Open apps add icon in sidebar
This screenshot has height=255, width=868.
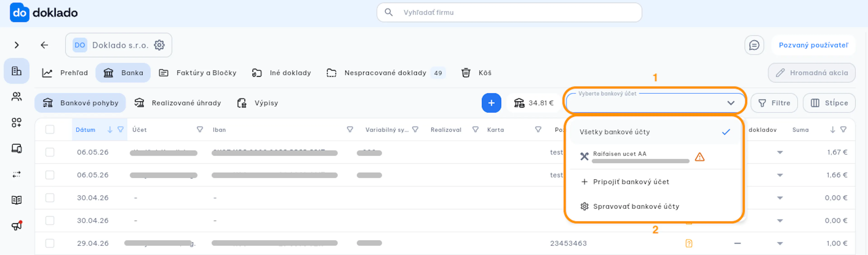pyautogui.click(x=17, y=122)
